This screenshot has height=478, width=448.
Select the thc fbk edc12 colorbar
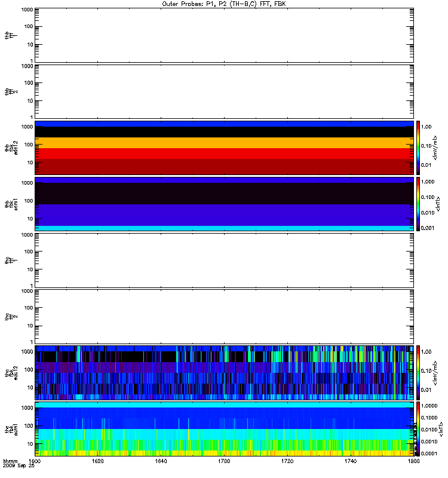418,372
